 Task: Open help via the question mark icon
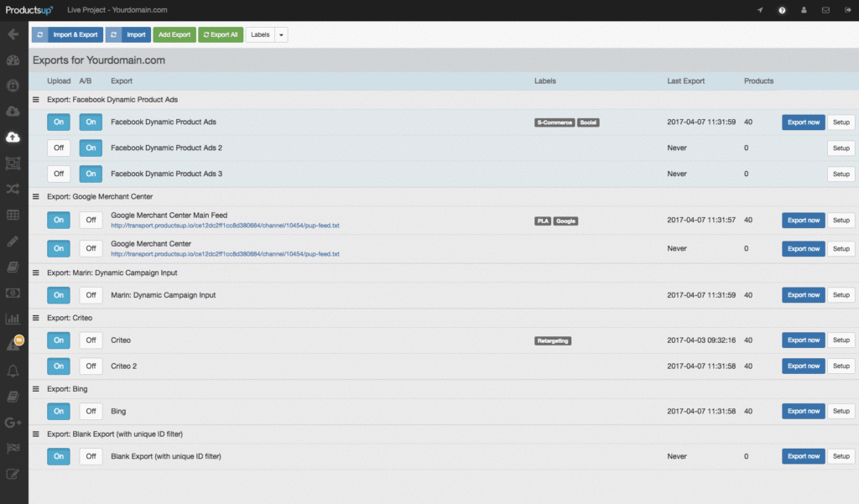(x=783, y=10)
